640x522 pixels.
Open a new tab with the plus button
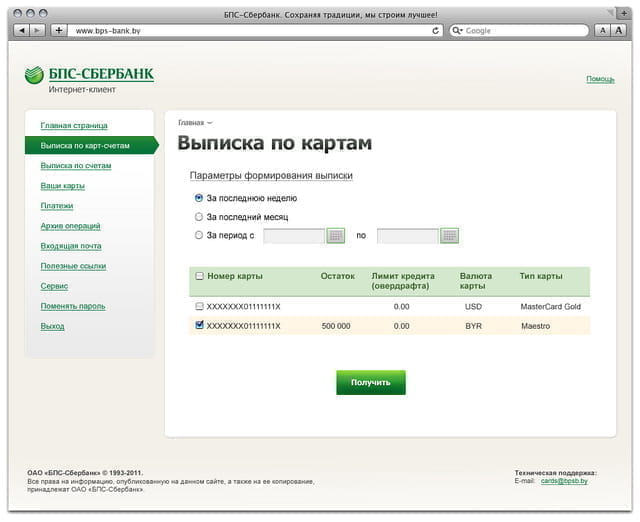624,13
